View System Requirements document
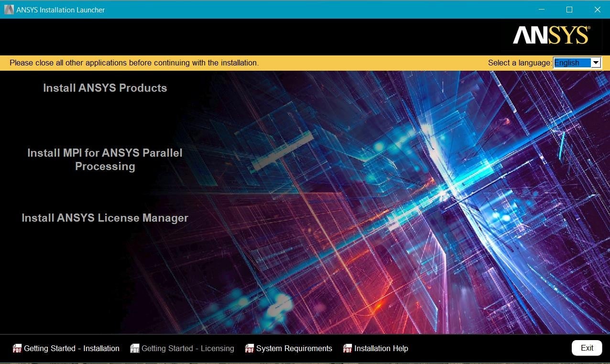The image size is (610, 364). [294, 348]
